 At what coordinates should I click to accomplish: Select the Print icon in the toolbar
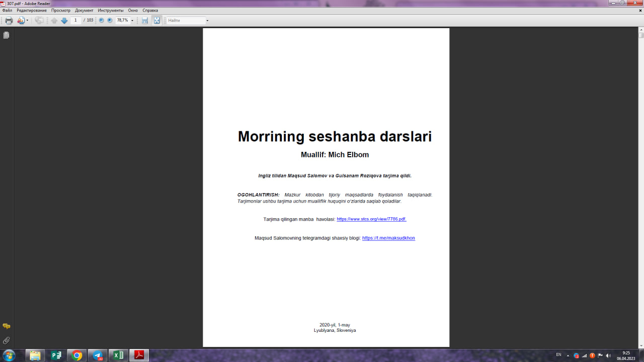tap(9, 20)
